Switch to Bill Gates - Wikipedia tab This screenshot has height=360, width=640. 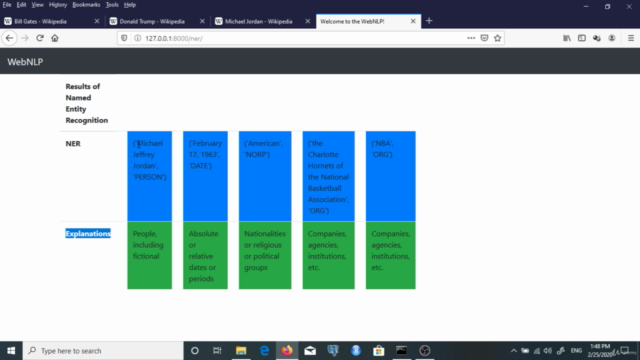tap(52, 21)
